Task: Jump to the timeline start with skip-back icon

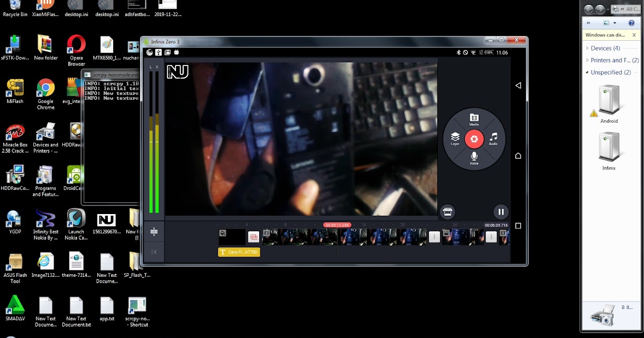Action: (154, 252)
